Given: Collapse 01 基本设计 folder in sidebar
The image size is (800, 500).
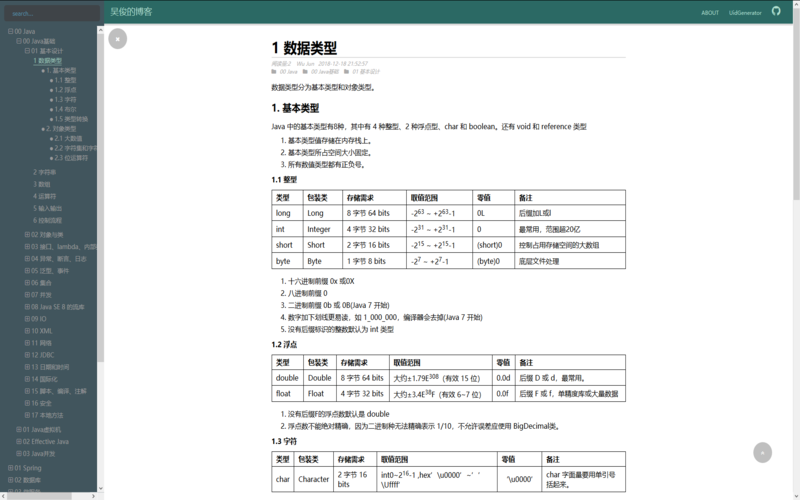Looking at the screenshot, I should click(x=27, y=50).
